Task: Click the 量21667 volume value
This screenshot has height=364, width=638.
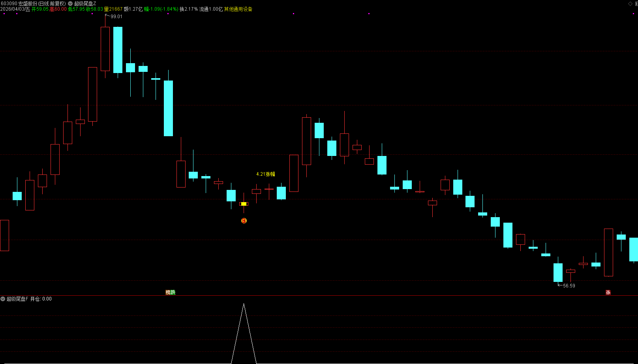Action: pos(113,9)
